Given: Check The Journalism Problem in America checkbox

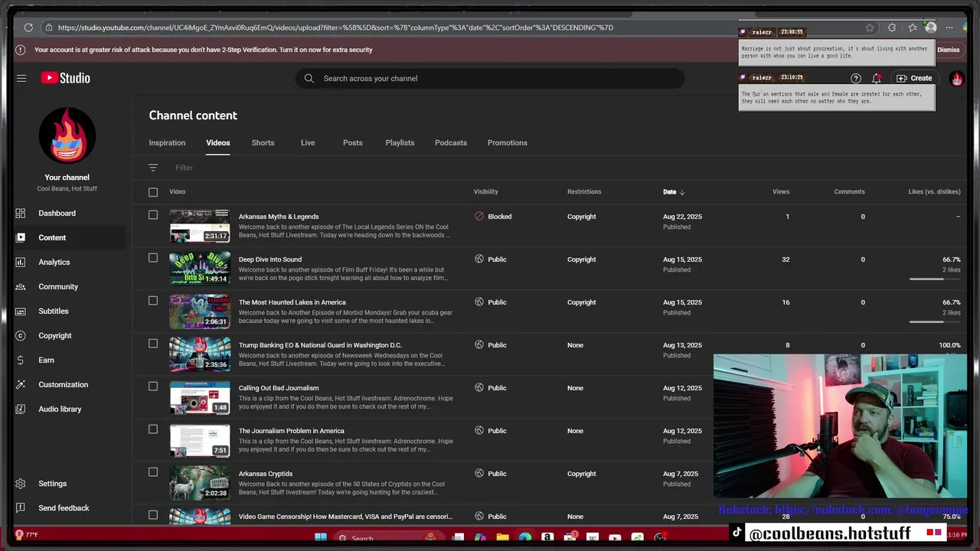Looking at the screenshot, I should pos(153,429).
